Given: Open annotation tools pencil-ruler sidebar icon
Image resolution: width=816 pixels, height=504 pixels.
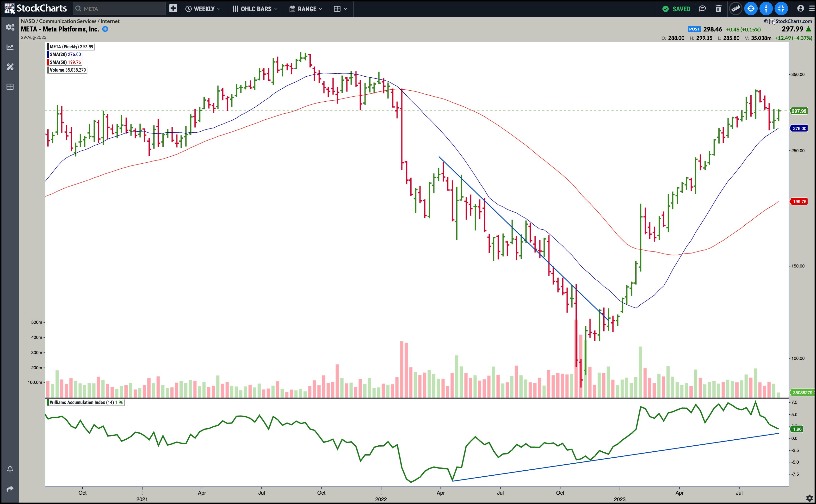Looking at the screenshot, I should click(x=10, y=67).
